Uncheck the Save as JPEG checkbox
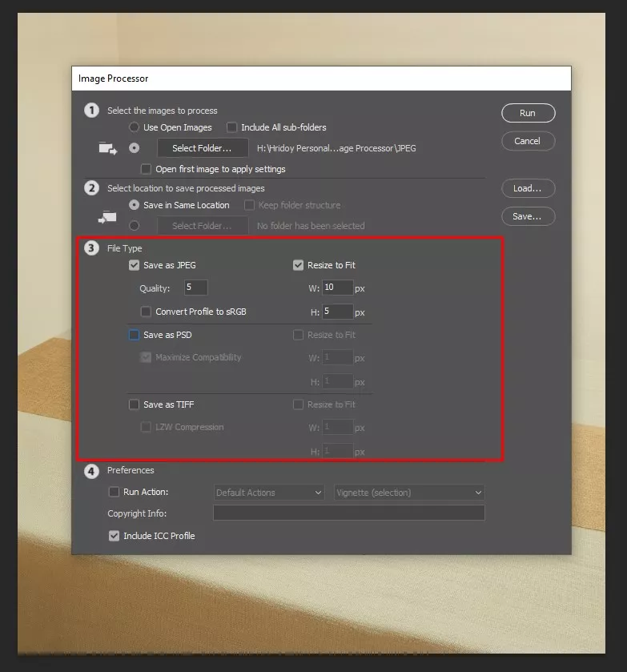627x672 pixels. pyautogui.click(x=135, y=265)
